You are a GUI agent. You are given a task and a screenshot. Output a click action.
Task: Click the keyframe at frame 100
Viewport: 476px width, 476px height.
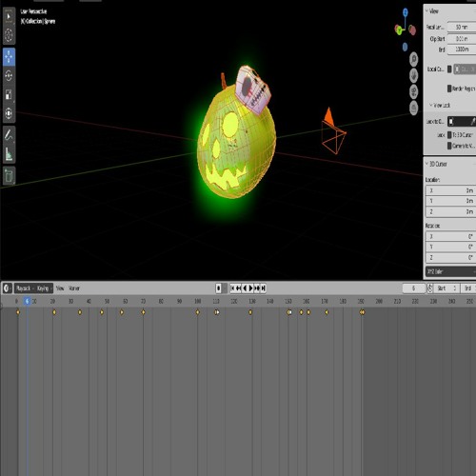coord(197,312)
